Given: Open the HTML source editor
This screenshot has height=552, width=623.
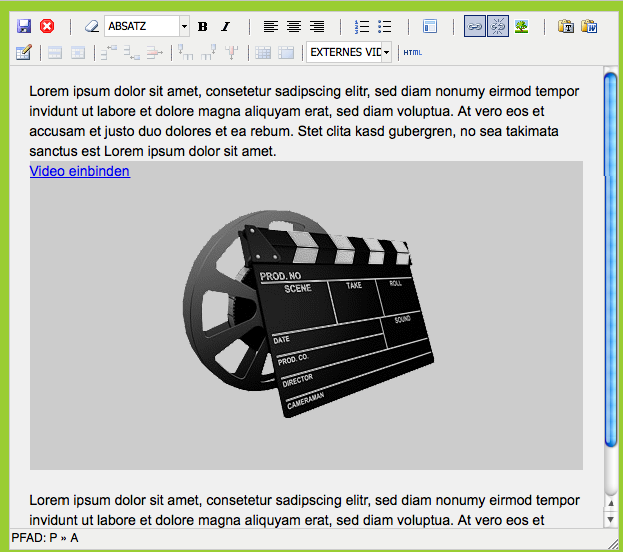Looking at the screenshot, I should coord(412,52).
